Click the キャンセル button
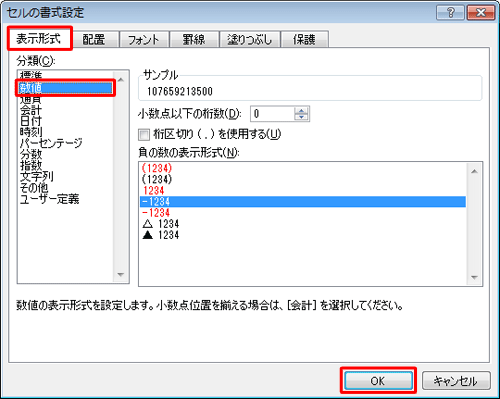 [456, 381]
